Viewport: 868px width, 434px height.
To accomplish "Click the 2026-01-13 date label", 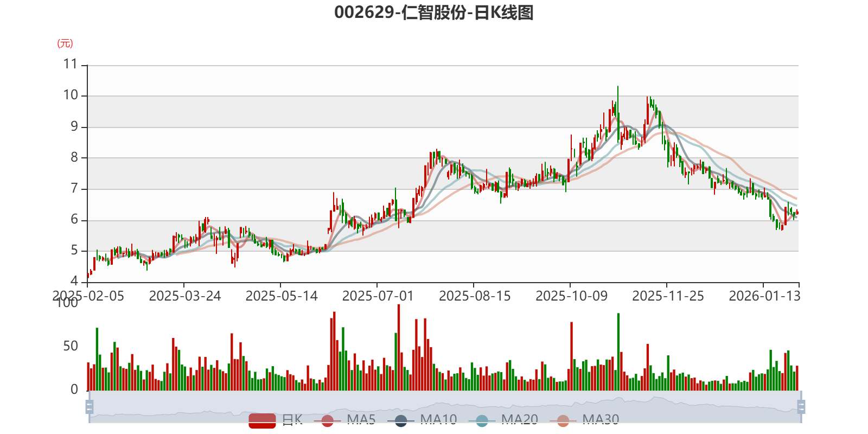I will coord(764,296).
